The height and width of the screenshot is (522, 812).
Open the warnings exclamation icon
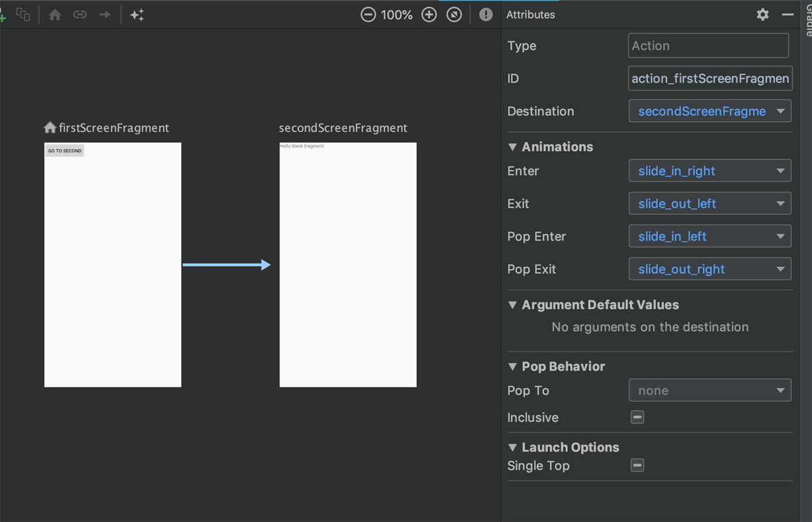point(486,14)
